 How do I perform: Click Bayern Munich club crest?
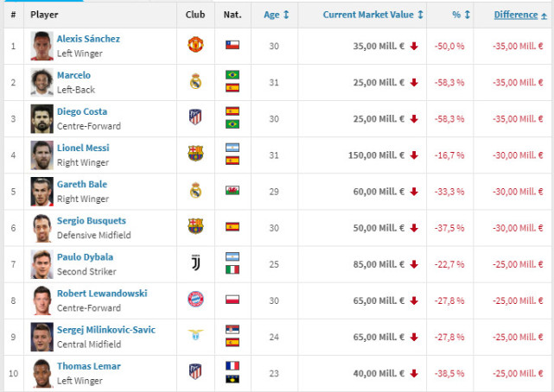(195, 299)
